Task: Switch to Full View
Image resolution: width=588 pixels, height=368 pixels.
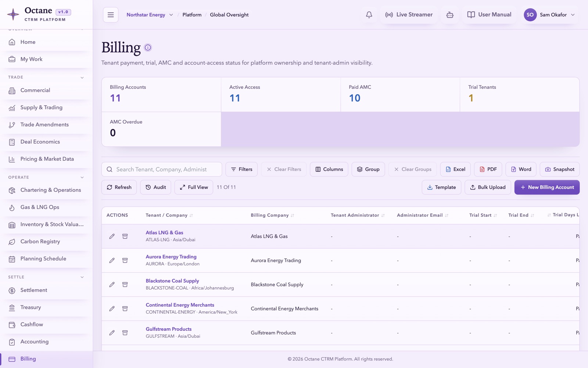Action: pos(194,187)
